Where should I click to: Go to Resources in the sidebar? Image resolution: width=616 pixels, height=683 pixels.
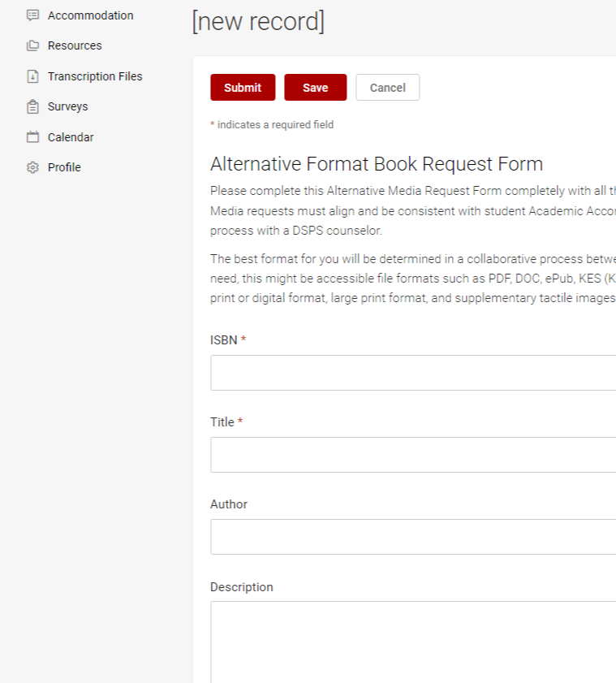[x=75, y=45]
